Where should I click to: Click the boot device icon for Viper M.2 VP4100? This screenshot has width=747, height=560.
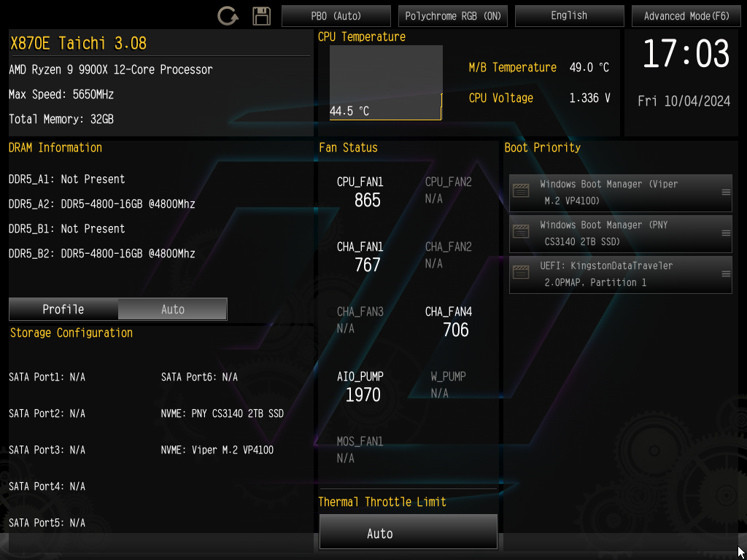coord(521,192)
